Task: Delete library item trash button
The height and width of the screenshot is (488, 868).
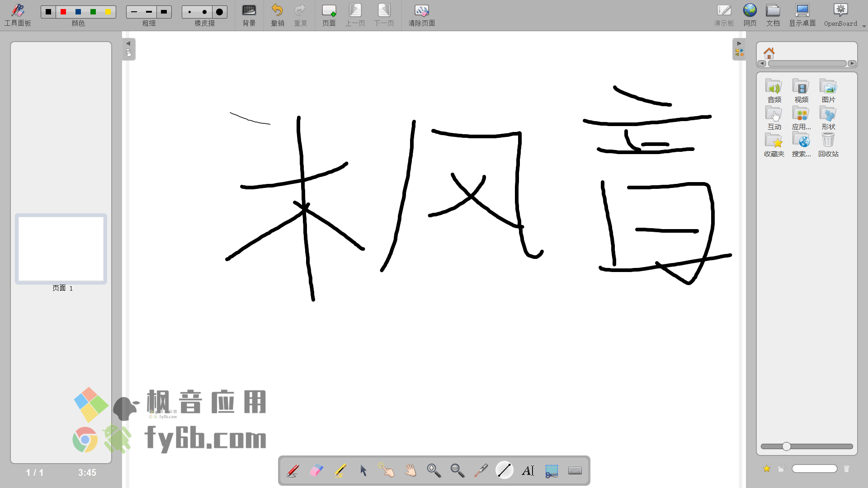Action: coord(847,469)
